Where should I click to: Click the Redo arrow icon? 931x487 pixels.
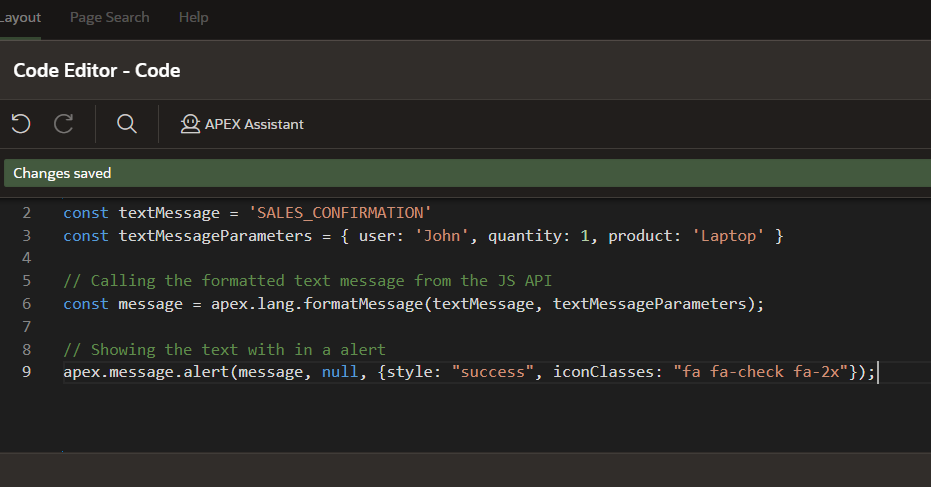pyautogui.click(x=63, y=124)
